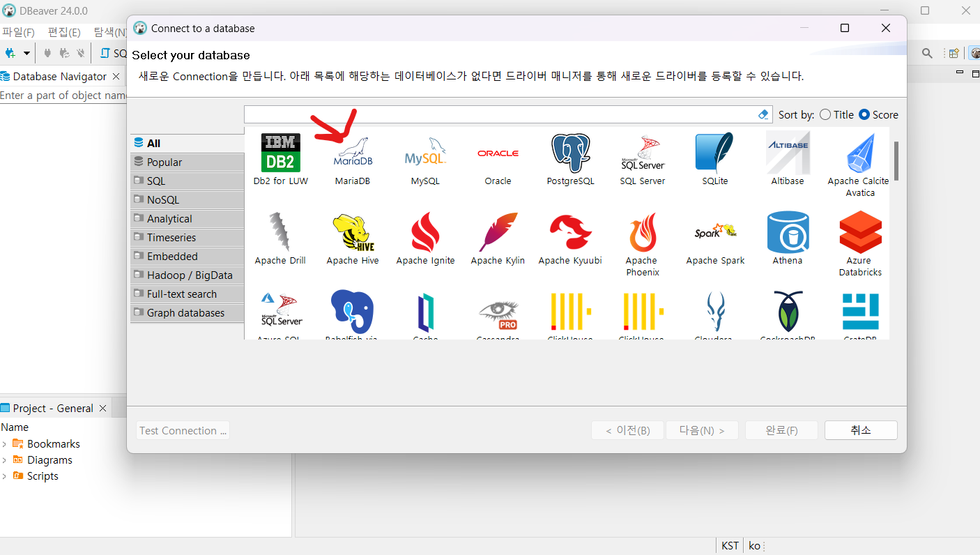Choose the Apache Spark icon
This screenshot has height=555, width=980.
(715, 239)
